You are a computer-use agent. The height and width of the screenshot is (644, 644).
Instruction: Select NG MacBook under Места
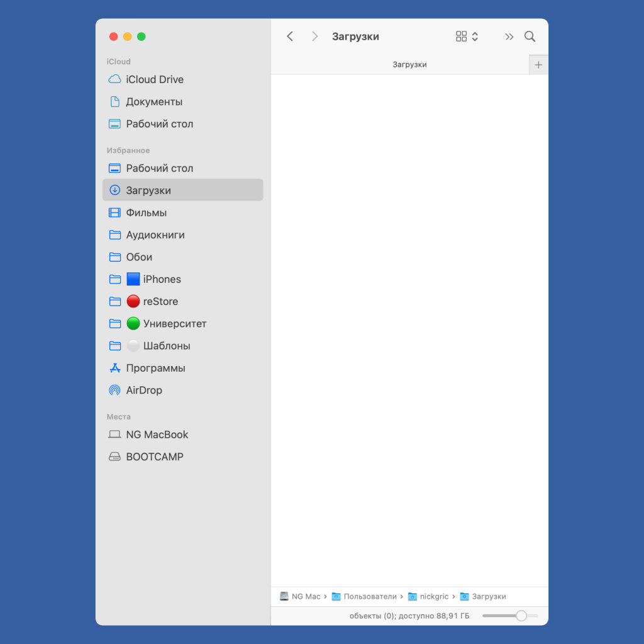[182, 434]
